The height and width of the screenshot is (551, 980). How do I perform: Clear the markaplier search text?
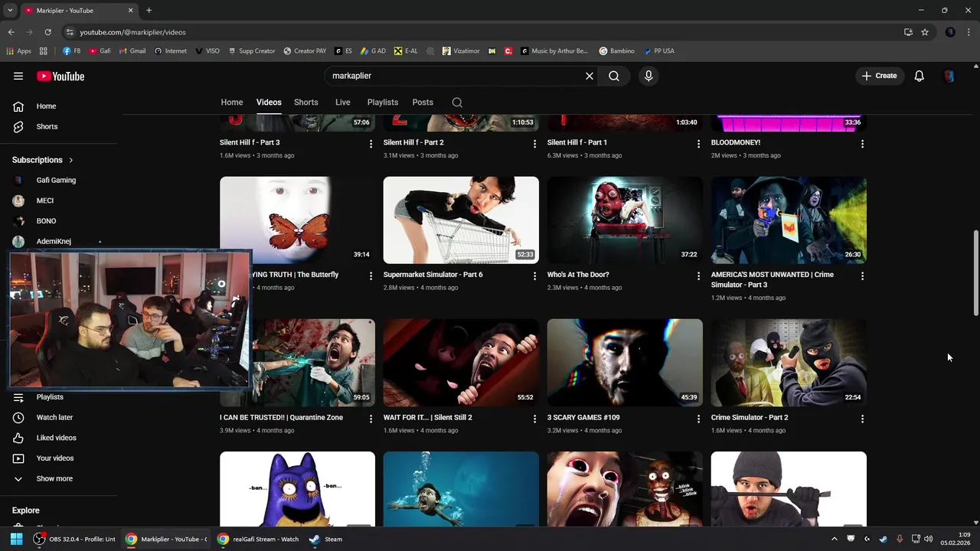click(x=590, y=76)
